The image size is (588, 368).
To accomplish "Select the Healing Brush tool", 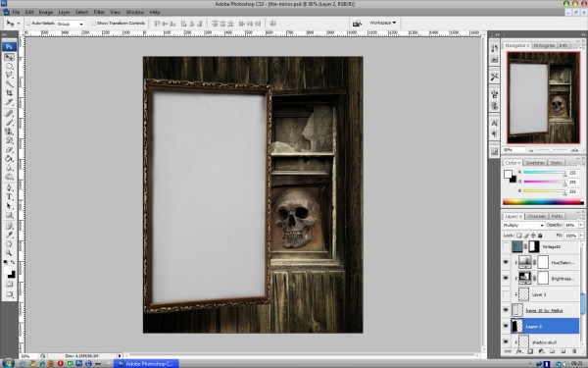I will click(9, 113).
